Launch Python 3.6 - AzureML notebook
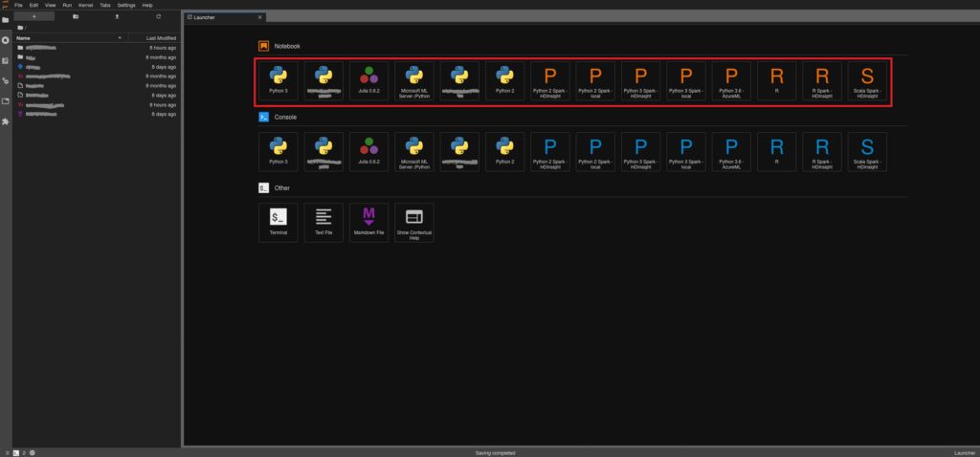 [x=731, y=81]
